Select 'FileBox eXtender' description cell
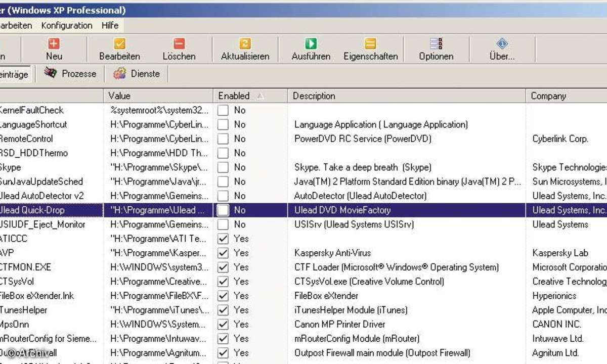The width and height of the screenshot is (607, 364). point(326,296)
